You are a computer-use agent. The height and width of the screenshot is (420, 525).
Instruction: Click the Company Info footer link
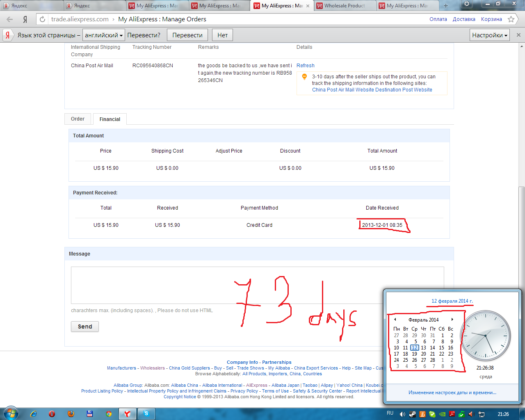(x=242, y=362)
